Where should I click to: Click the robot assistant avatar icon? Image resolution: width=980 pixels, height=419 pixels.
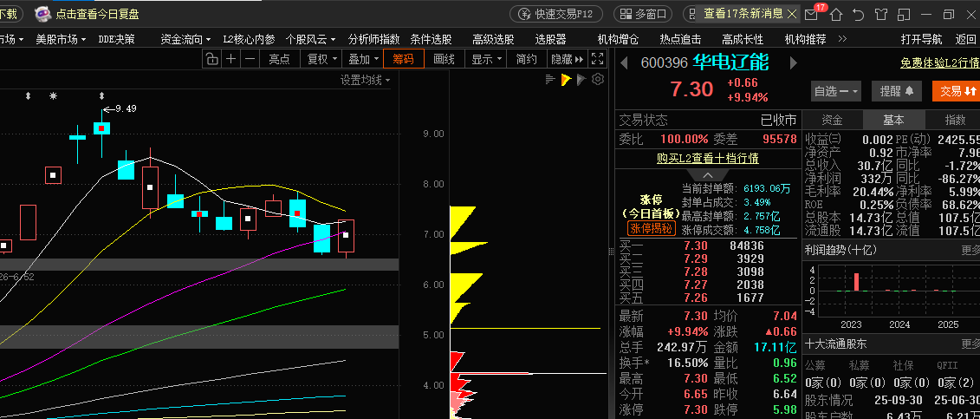(42, 13)
